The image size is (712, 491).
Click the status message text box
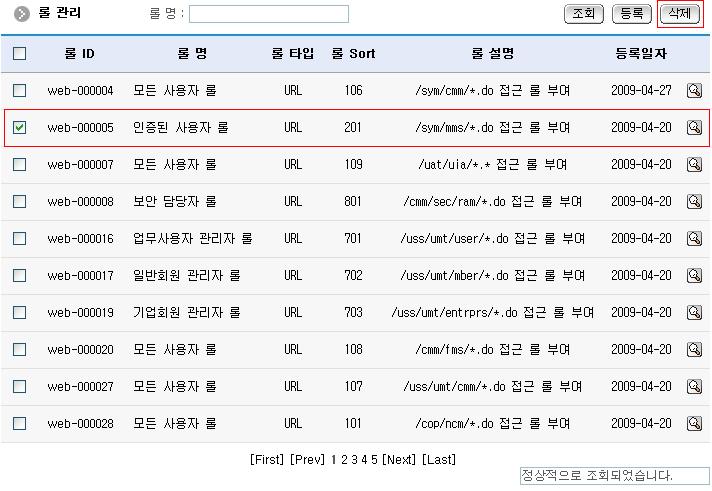(x=613, y=476)
